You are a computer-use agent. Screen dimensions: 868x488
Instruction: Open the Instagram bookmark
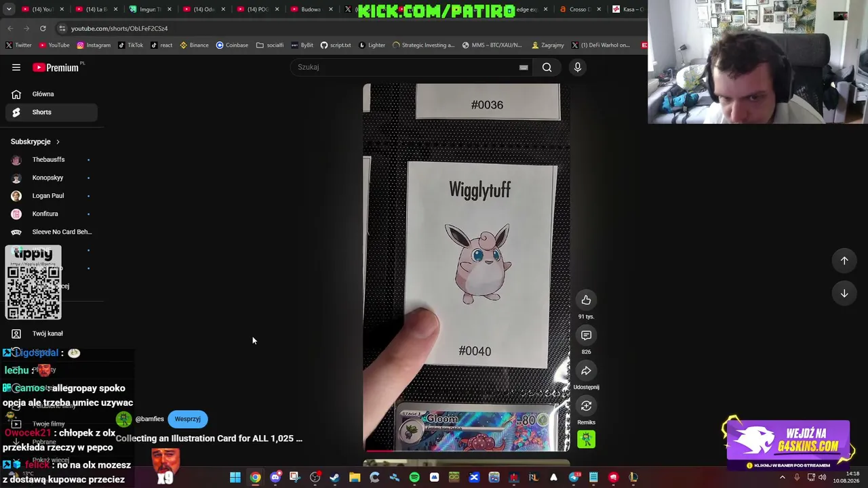(x=94, y=45)
